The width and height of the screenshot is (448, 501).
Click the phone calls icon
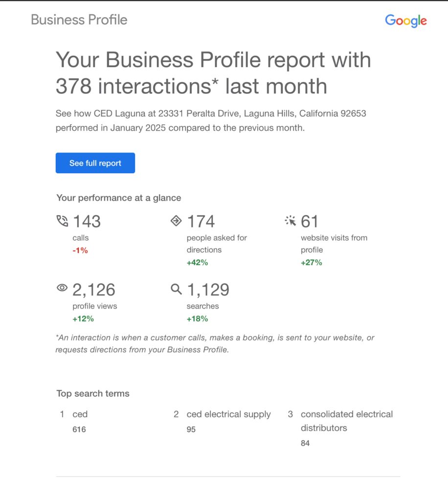coord(62,221)
